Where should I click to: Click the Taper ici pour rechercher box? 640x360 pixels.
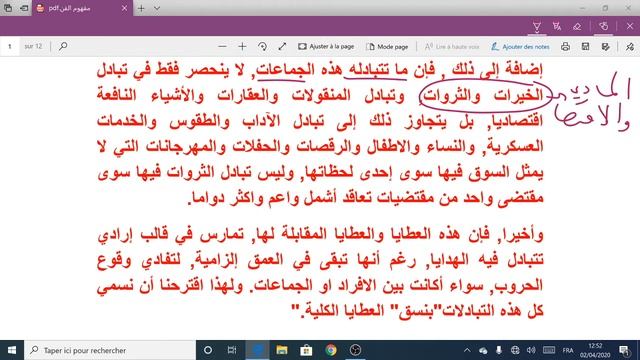(110, 350)
